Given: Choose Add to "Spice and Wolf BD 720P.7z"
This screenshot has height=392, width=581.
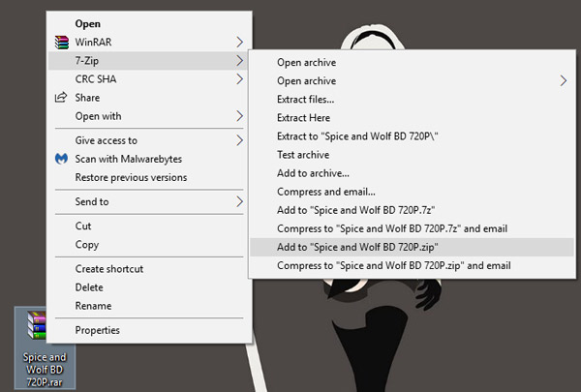Looking at the screenshot, I should click(x=413, y=210).
